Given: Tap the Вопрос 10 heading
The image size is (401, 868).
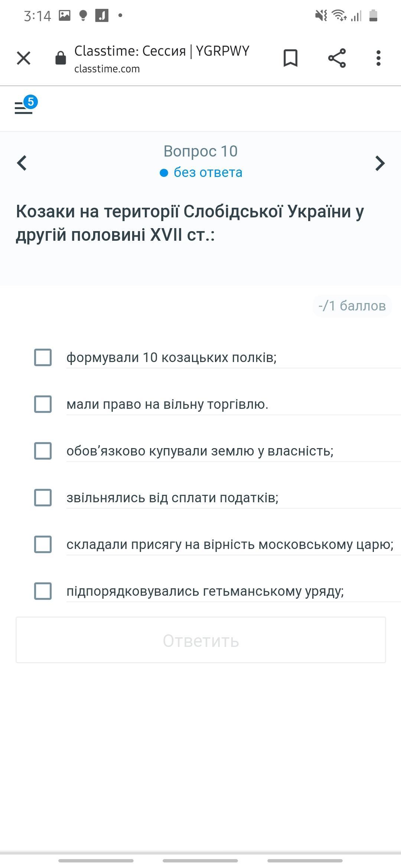Looking at the screenshot, I should 200,151.
